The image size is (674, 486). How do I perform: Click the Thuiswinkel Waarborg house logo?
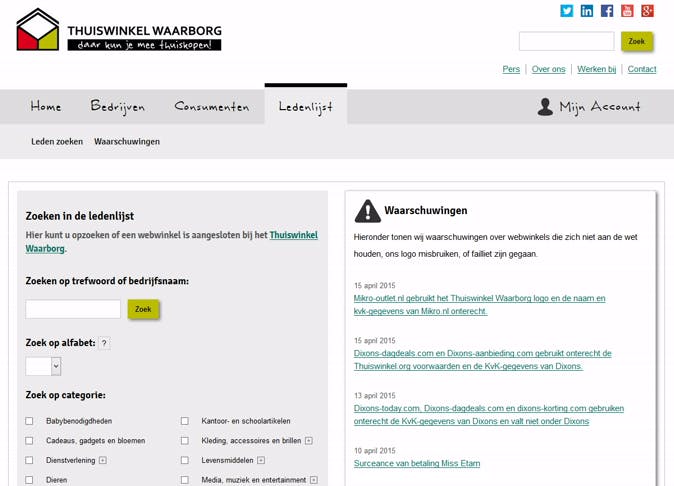pos(38,29)
